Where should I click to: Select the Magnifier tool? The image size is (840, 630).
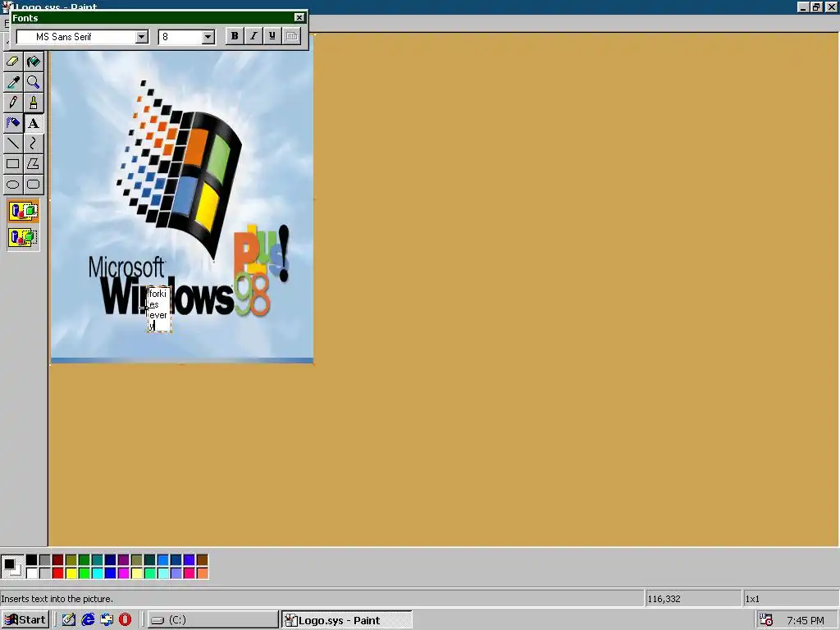(x=33, y=82)
